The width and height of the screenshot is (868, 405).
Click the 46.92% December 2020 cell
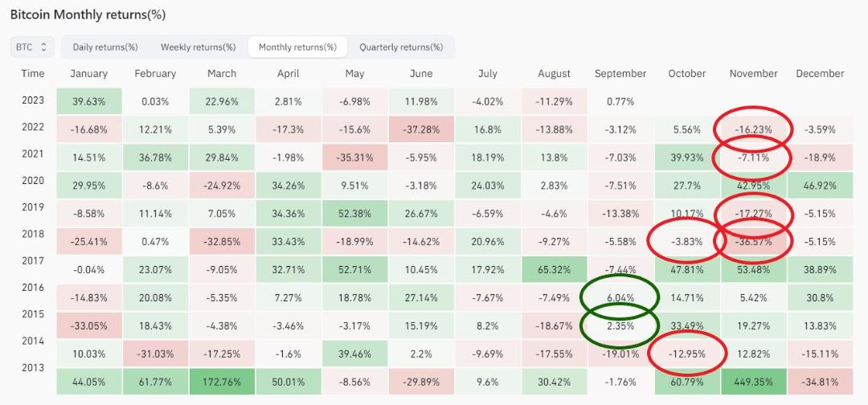(820, 186)
